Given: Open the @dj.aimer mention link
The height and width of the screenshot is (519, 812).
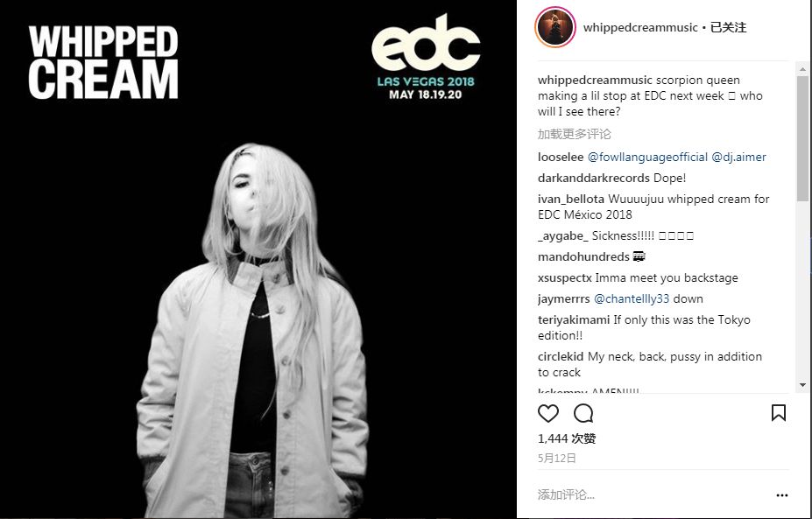Looking at the screenshot, I should click(x=739, y=157).
